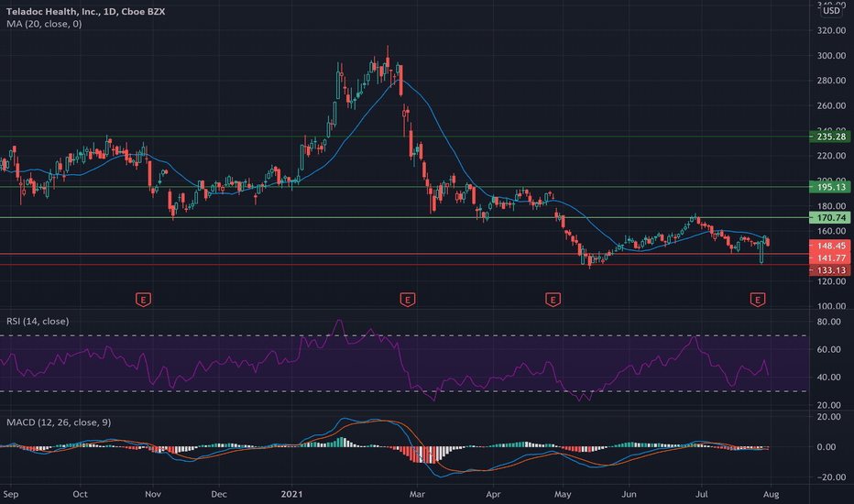Screen dimensions: 854x504
Task: Click the 80.00 RSI axis value
Action: 829,322
